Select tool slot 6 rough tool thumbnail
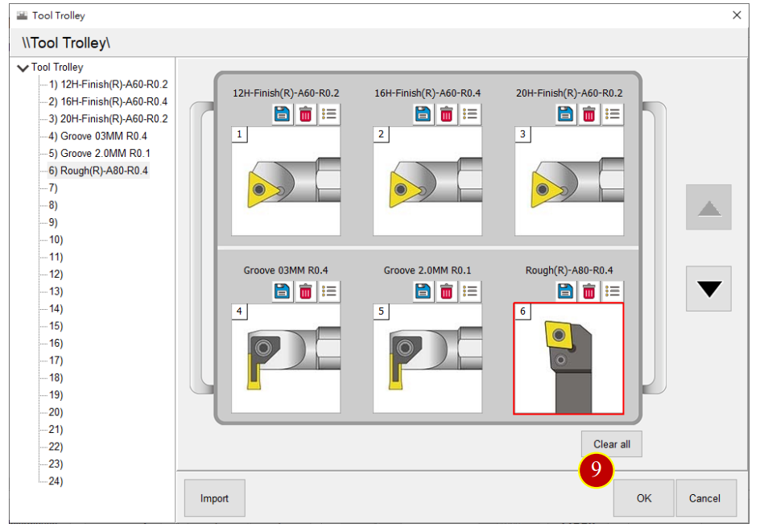Viewport: 764px width, 532px height. pyautogui.click(x=568, y=359)
